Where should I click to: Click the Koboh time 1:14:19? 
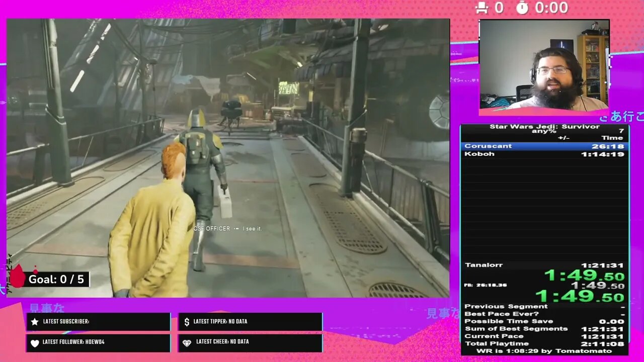click(x=603, y=154)
